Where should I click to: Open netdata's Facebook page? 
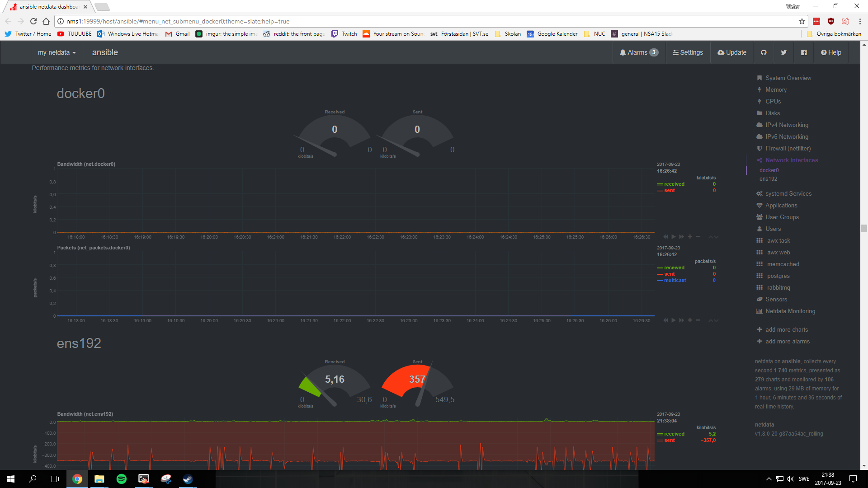point(804,52)
